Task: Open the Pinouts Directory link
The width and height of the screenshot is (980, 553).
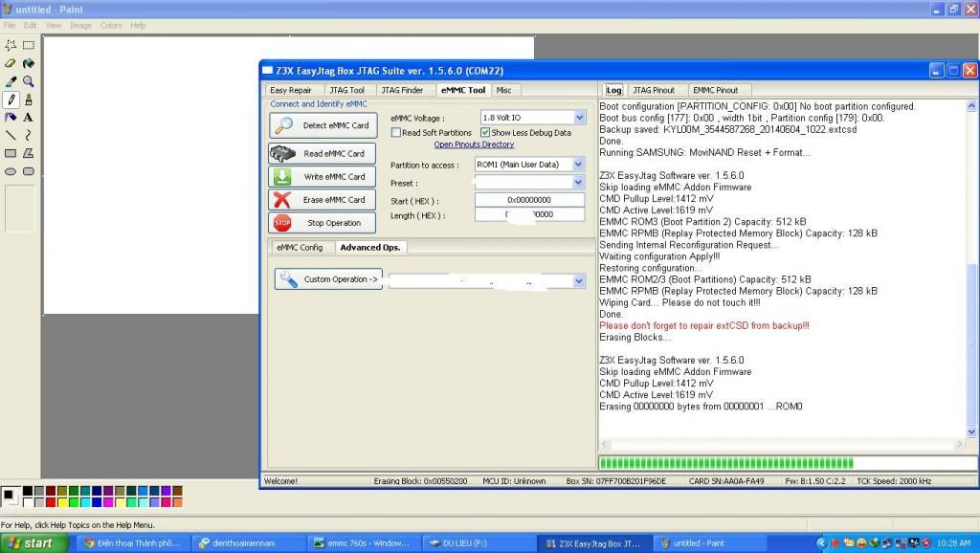Action: pos(474,144)
